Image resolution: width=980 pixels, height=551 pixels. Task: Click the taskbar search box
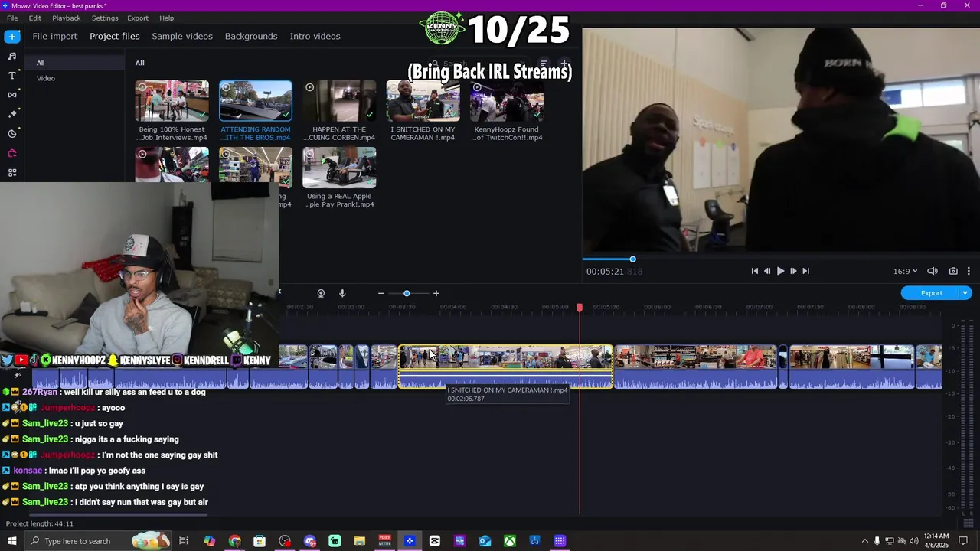(x=98, y=541)
